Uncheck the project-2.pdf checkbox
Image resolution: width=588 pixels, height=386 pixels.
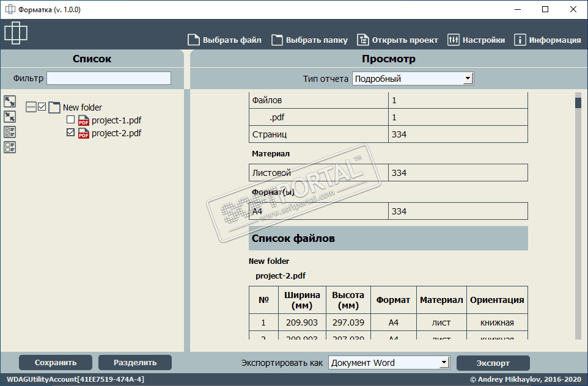point(70,133)
